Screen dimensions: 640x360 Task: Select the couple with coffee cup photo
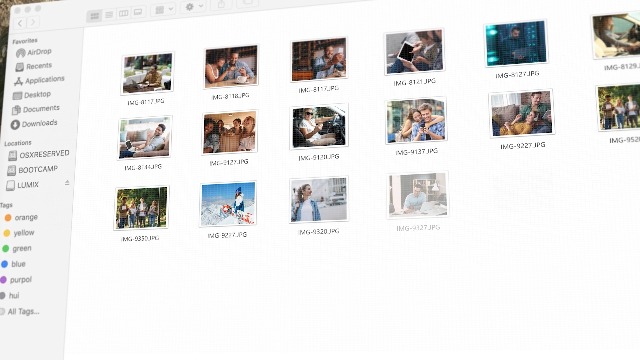[x=231, y=67]
